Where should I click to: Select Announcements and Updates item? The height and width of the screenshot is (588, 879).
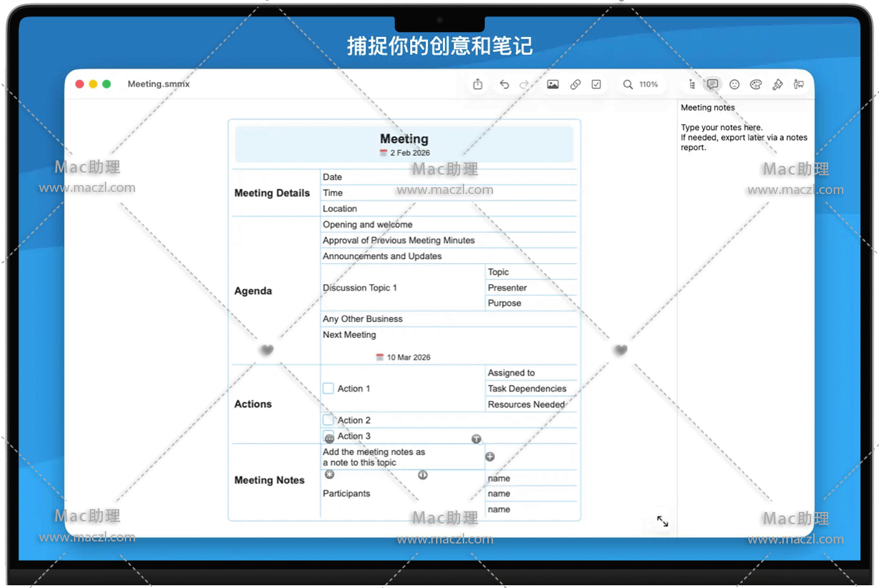[449, 256]
